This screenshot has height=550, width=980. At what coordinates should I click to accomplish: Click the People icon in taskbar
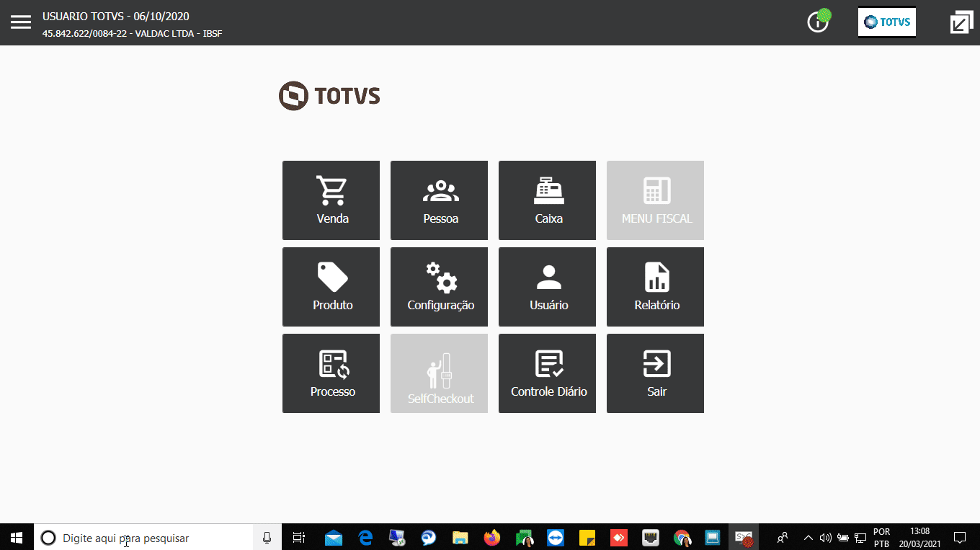783,538
